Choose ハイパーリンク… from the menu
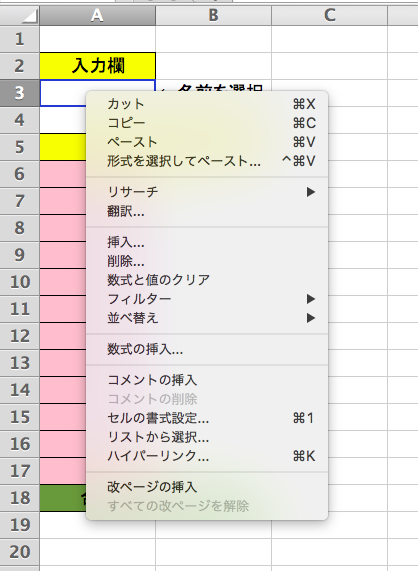This screenshot has height=571, width=418. 207,456
